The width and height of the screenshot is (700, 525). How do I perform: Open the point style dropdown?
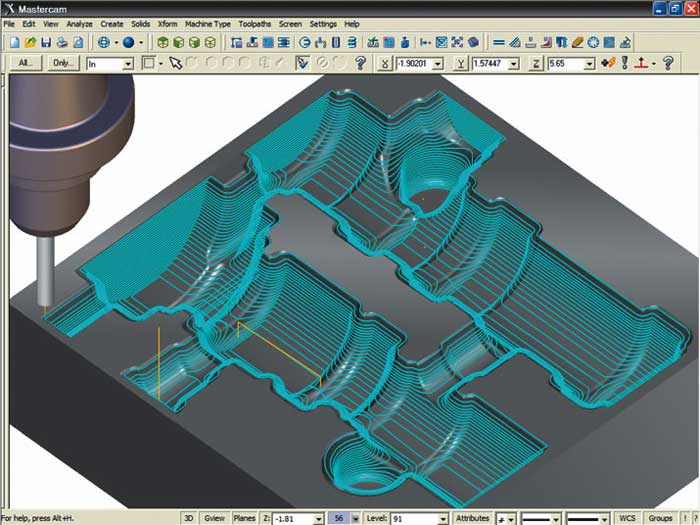[511, 519]
